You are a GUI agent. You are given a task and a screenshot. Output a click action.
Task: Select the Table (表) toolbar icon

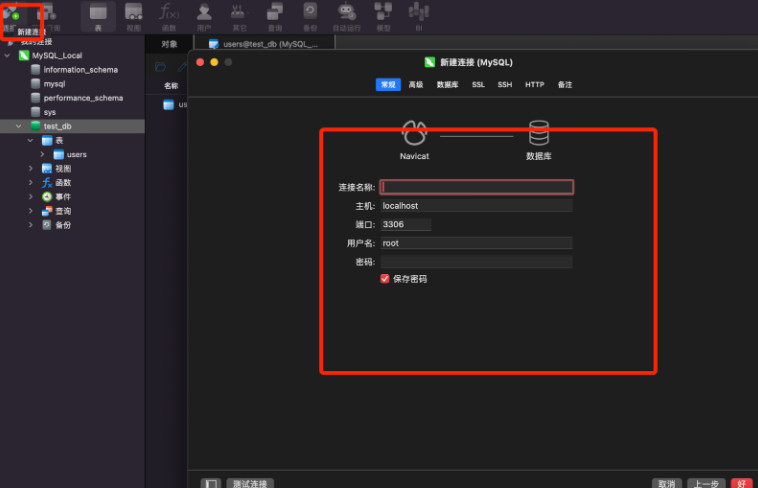[98, 12]
